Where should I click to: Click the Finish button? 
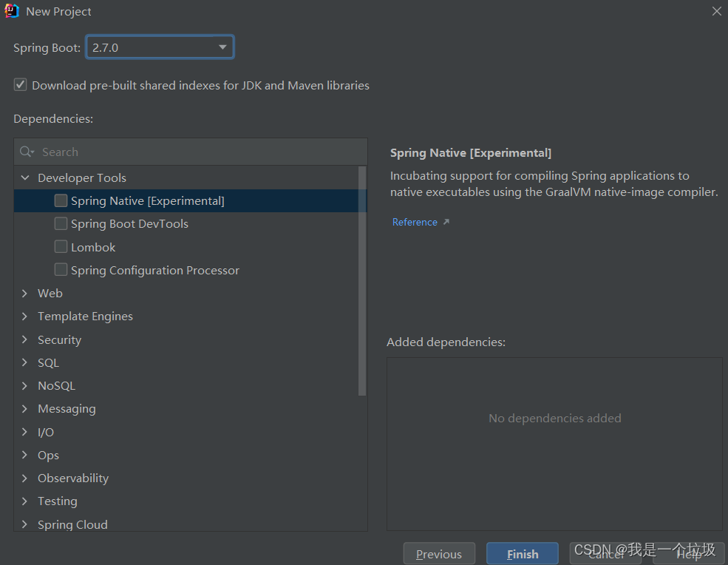[x=523, y=554]
